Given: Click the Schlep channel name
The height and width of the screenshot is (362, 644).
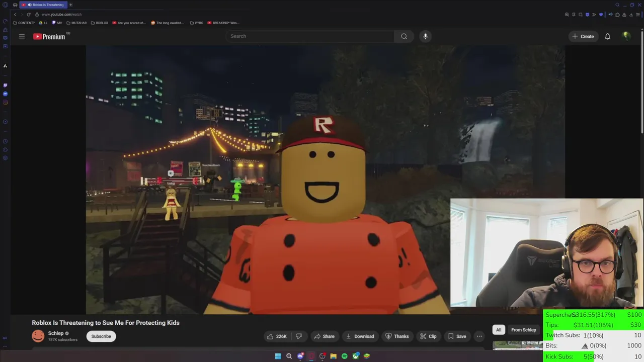Looking at the screenshot, I should click(55, 333).
